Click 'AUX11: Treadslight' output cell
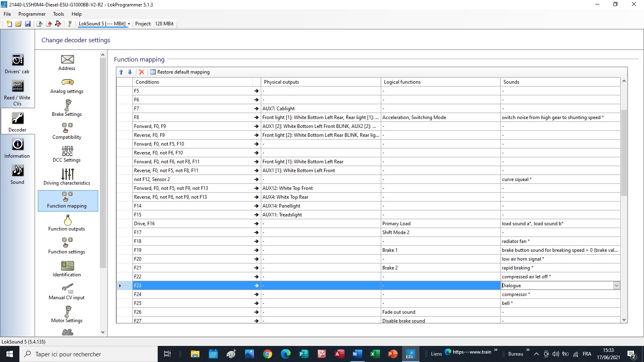 321,215
